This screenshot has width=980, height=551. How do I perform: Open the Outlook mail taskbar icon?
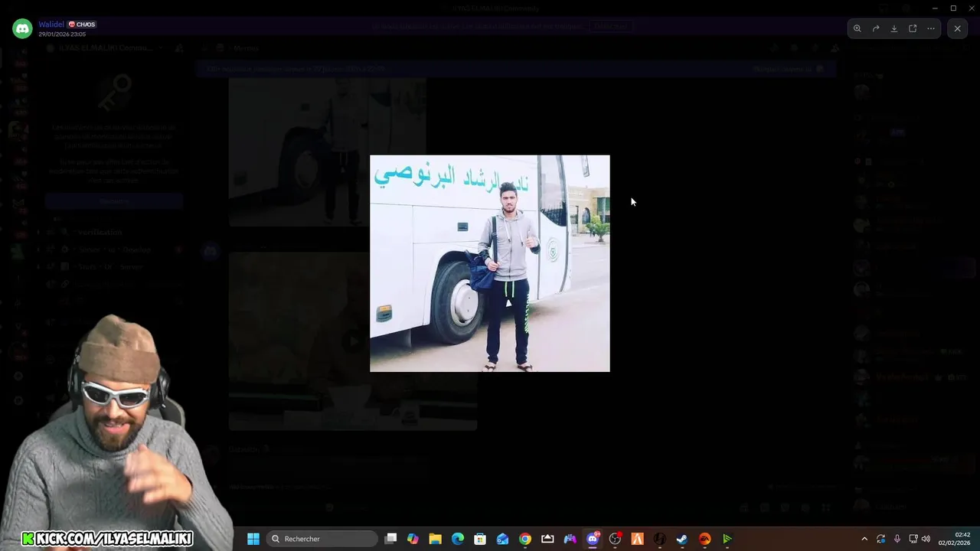[x=502, y=539]
